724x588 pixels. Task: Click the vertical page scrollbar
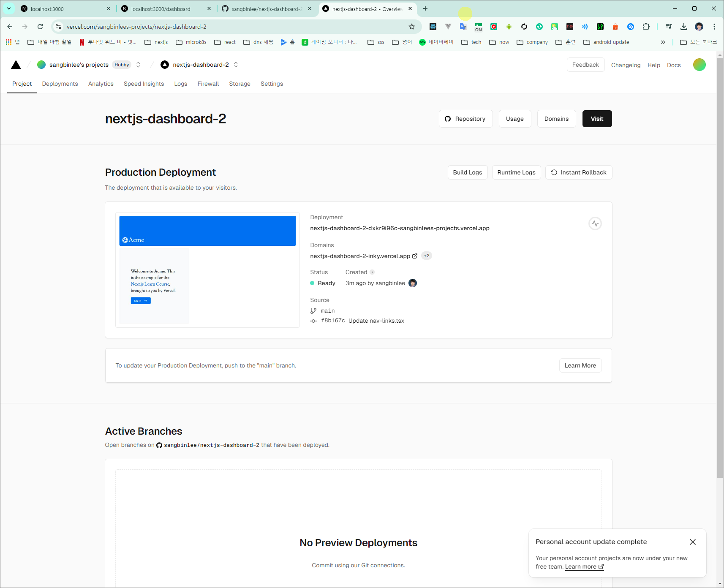(720, 268)
